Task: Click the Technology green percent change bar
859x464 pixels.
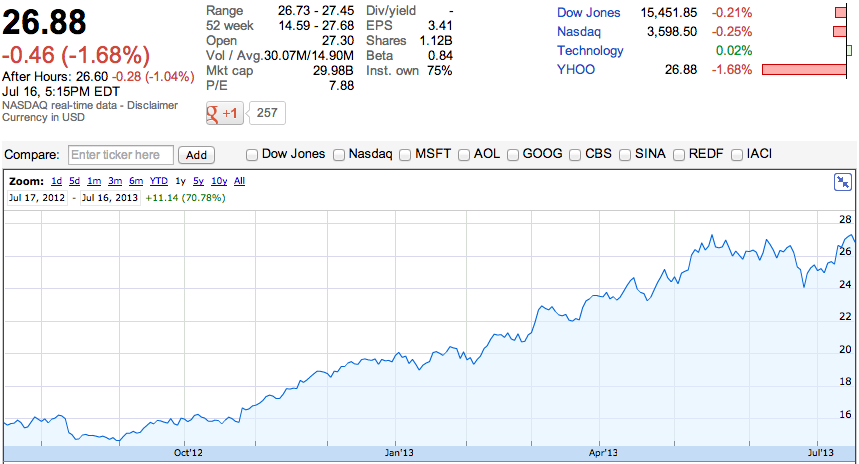Action: coord(849,50)
